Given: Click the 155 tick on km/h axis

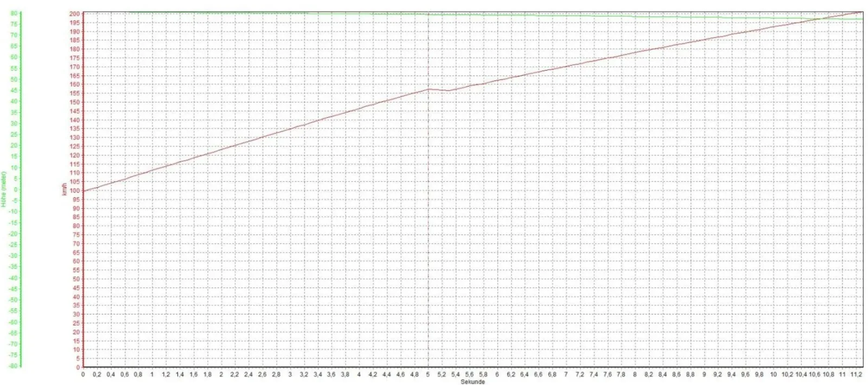Looking at the screenshot, I should pos(75,93).
